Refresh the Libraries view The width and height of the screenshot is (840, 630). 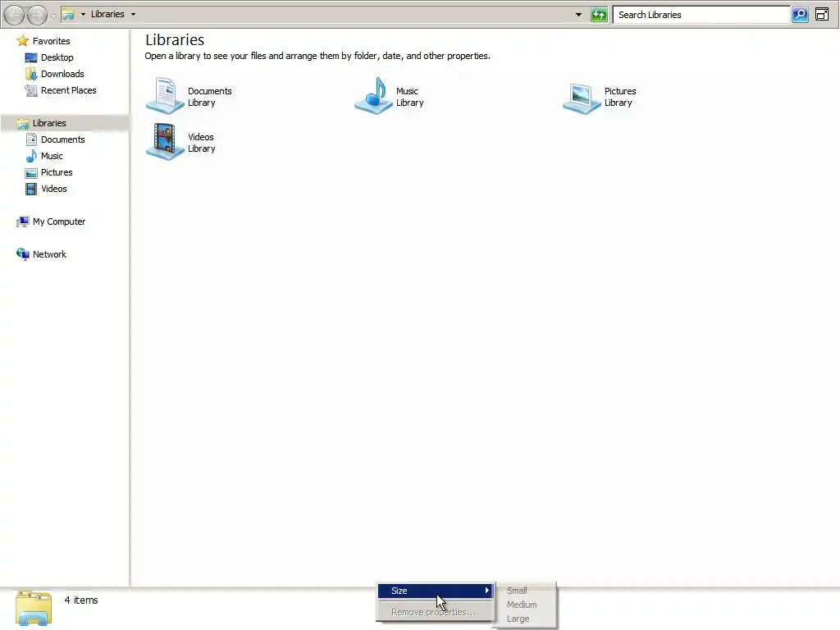coord(599,15)
